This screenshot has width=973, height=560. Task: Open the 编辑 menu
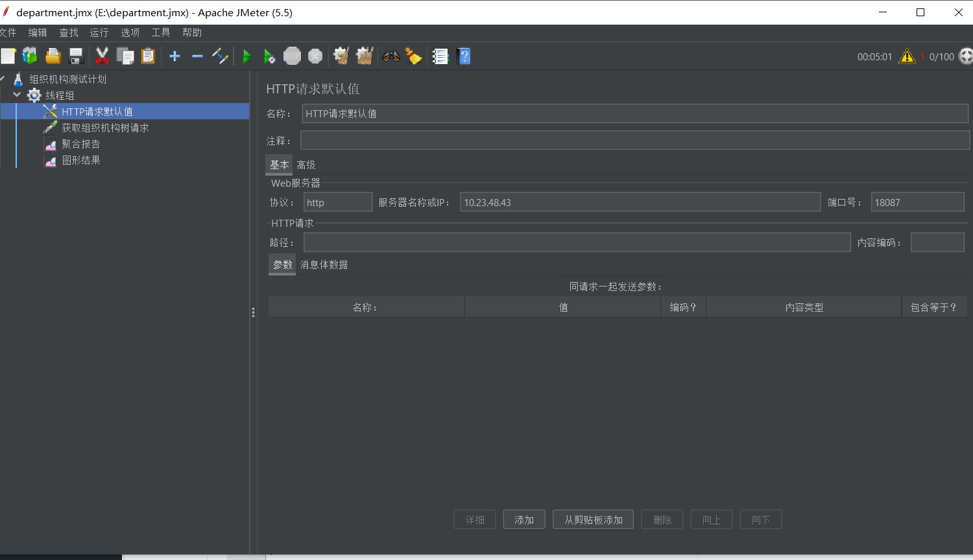[38, 32]
